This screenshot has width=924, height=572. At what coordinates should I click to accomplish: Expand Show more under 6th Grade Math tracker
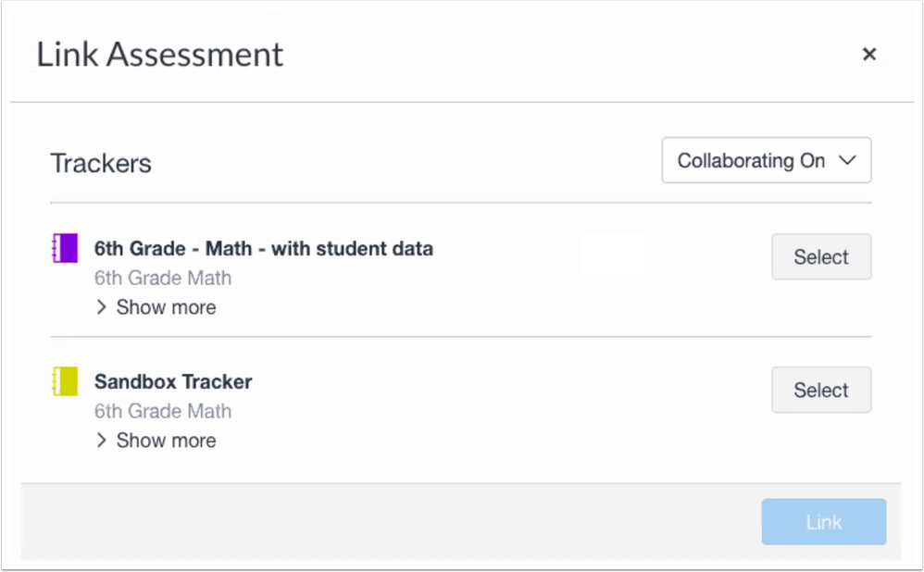coord(166,306)
